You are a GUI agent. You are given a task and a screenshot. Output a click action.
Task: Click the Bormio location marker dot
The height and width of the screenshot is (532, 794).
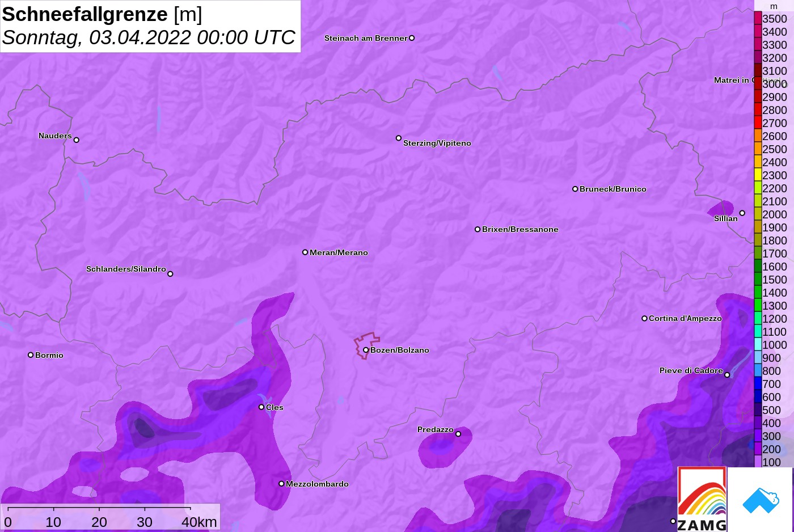tap(31, 355)
